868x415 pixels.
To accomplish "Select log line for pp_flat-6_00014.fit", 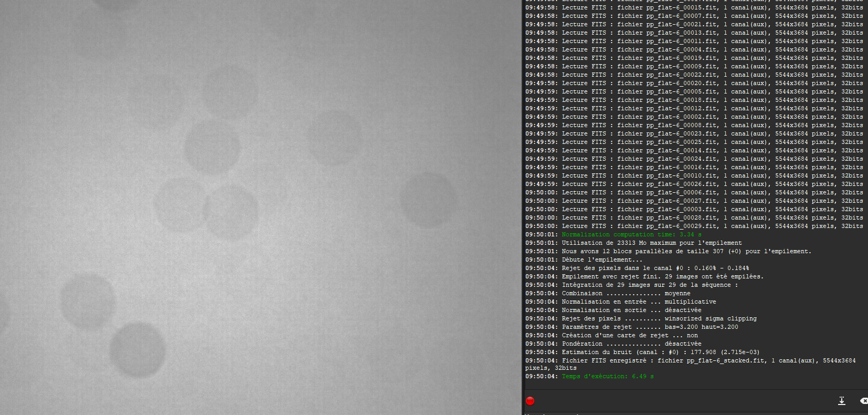I will coord(694,150).
